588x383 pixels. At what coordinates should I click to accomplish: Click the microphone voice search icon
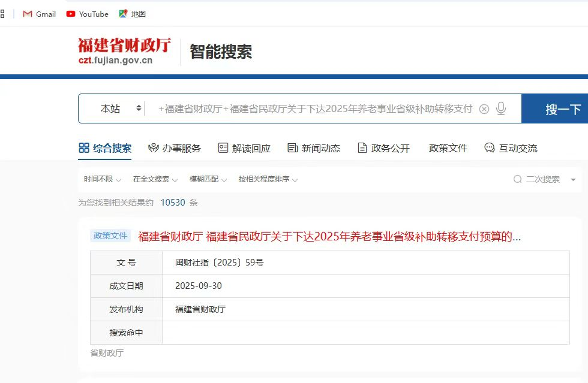coord(501,108)
